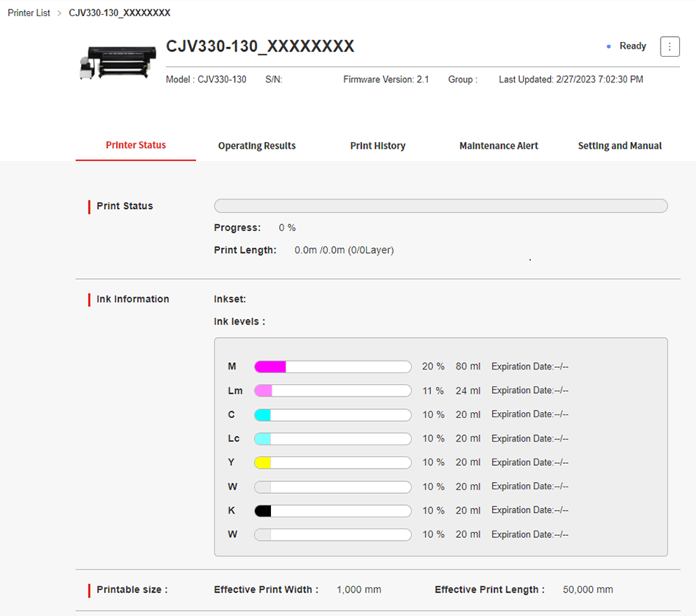Open the three-dot more options menu
The width and height of the screenshot is (696, 616).
click(x=669, y=46)
